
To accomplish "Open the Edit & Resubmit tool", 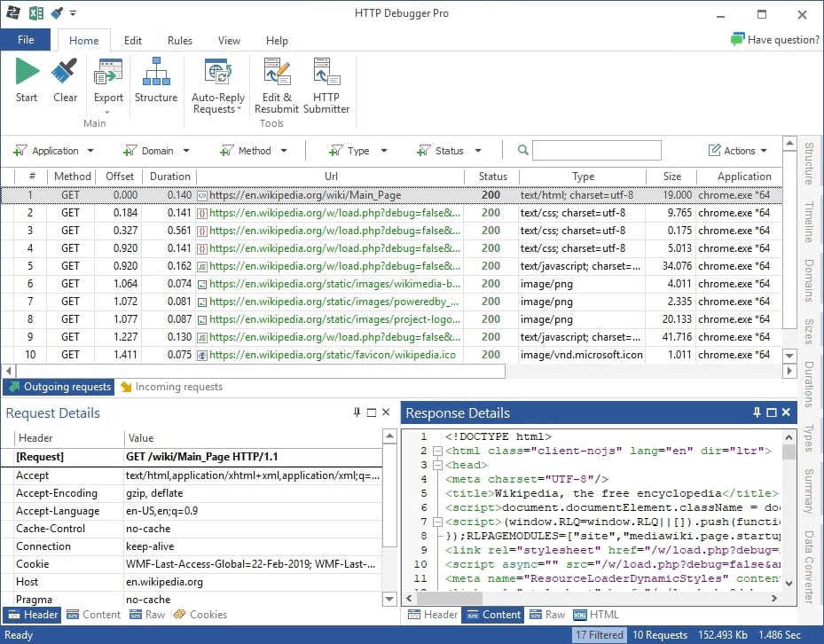I will (277, 73).
